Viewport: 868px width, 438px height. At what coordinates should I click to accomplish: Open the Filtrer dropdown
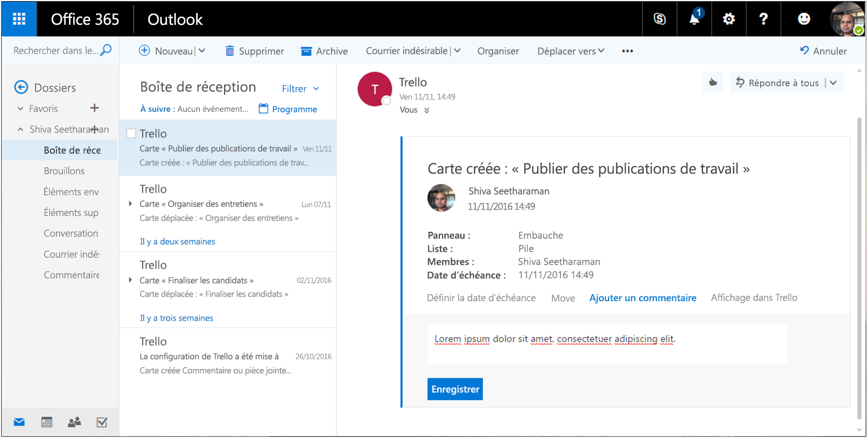[x=301, y=88]
